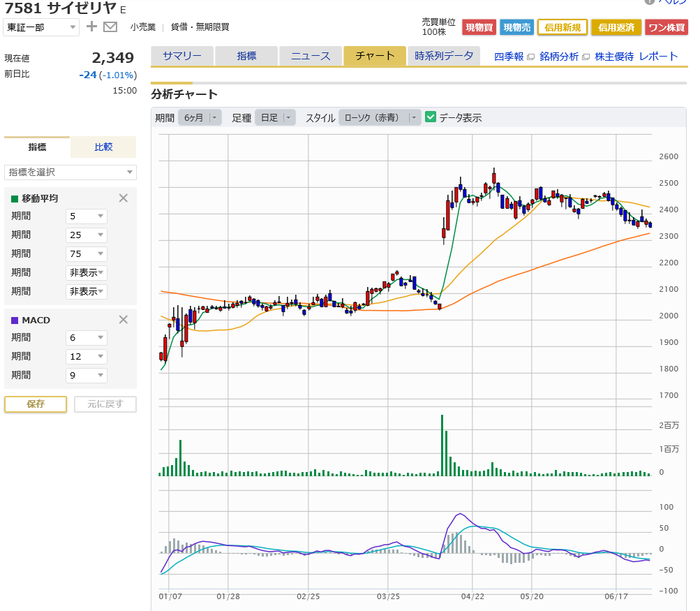The height and width of the screenshot is (611, 700).
Task: Switch to the 時系列データ tab
Action: coord(444,56)
